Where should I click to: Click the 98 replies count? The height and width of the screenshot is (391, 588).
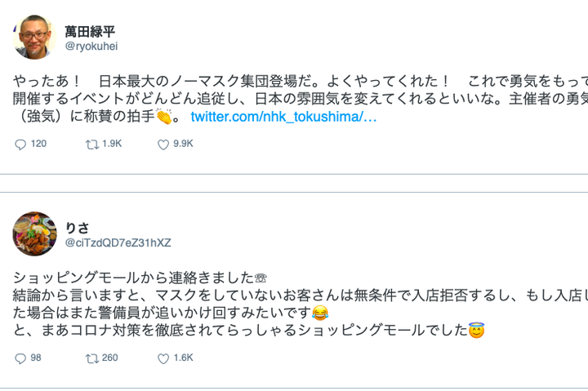36,358
